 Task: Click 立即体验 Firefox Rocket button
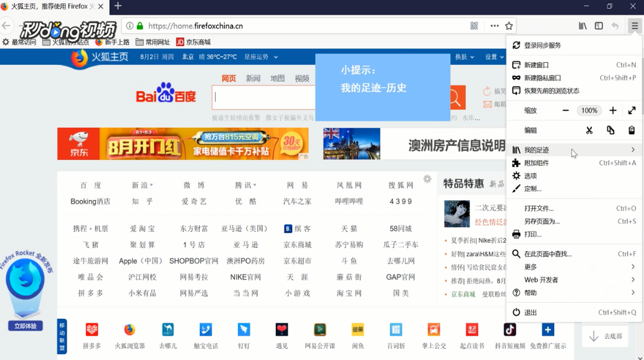[26, 326]
